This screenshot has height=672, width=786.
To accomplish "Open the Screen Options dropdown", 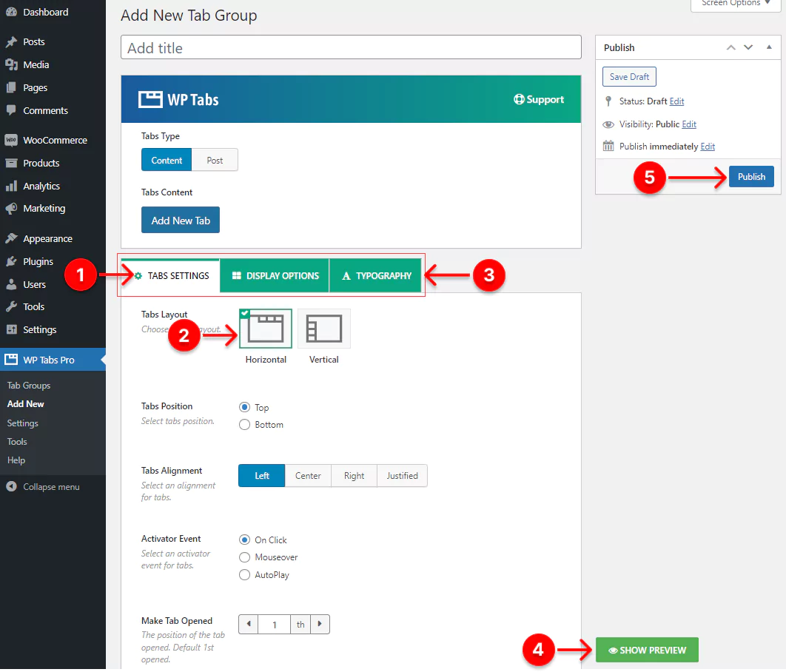I will click(x=736, y=4).
